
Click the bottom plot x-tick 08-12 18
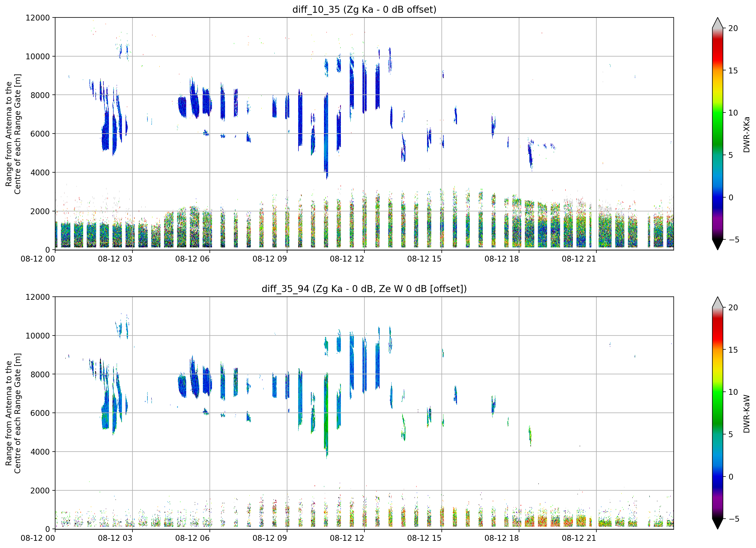(x=501, y=538)
